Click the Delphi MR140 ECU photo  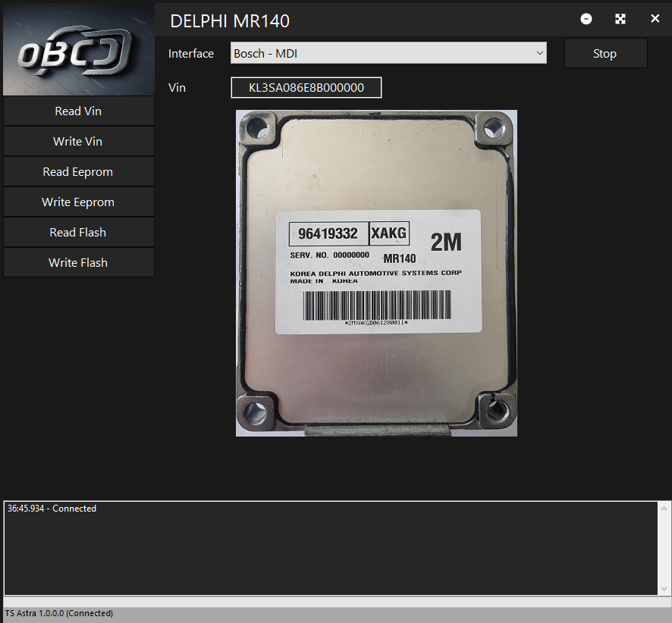[x=376, y=273]
